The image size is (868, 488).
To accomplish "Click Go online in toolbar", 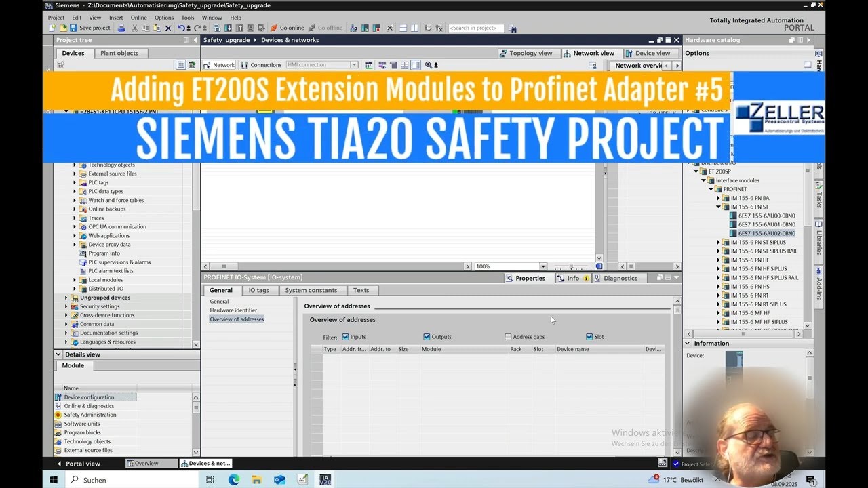I will 287,28.
